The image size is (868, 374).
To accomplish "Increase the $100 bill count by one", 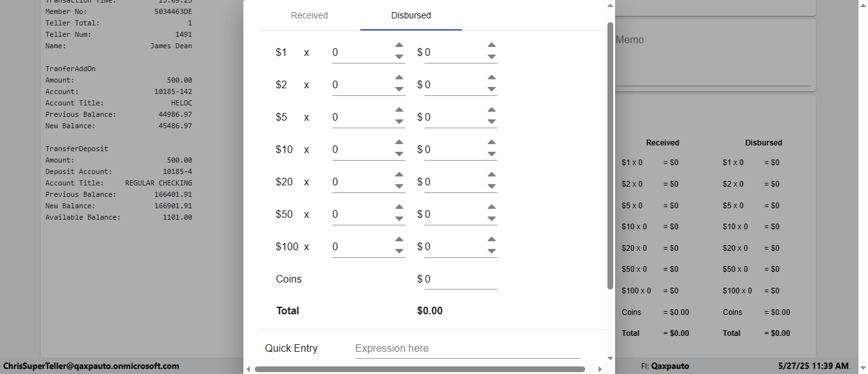I will click(399, 239).
